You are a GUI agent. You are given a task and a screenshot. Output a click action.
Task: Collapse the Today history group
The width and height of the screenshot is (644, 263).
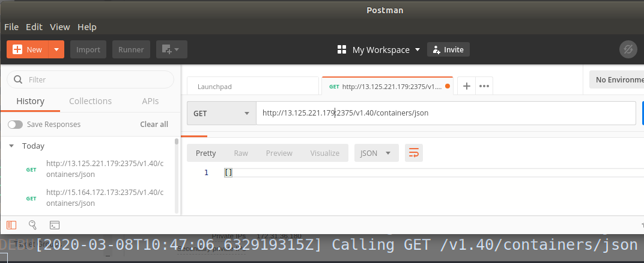[11, 146]
